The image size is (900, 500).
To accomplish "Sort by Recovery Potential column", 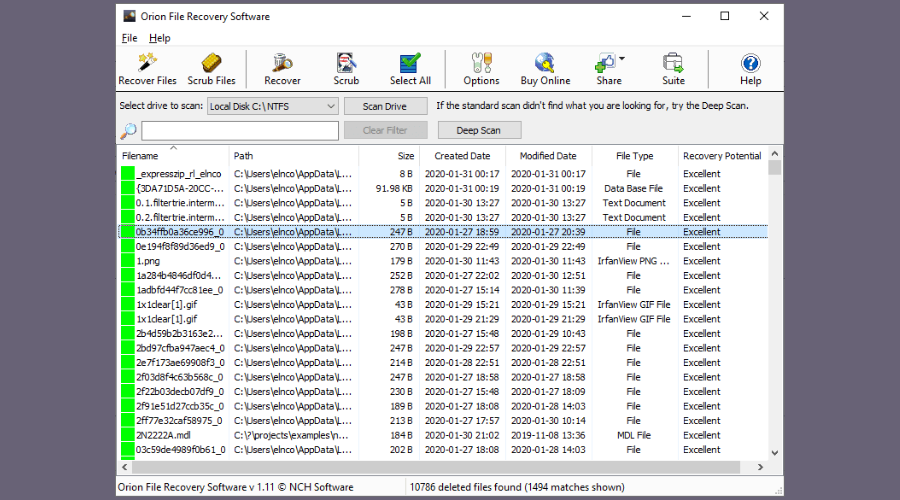I will click(722, 156).
